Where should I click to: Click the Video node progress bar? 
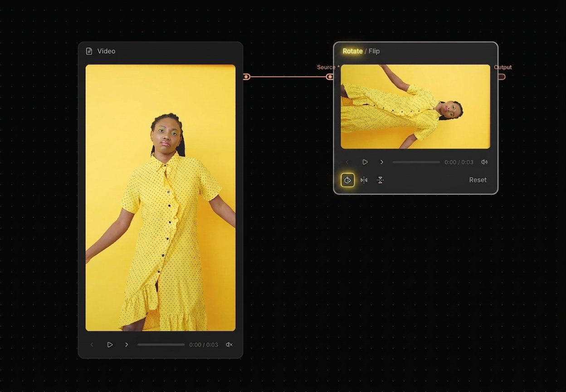161,345
